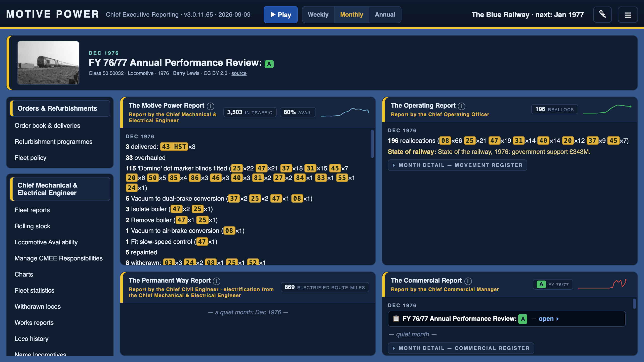Image resolution: width=644 pixels, height=362 pixels.
Task: Follow the photo source link
Action: pyautogui.click(x=239, y=73)
